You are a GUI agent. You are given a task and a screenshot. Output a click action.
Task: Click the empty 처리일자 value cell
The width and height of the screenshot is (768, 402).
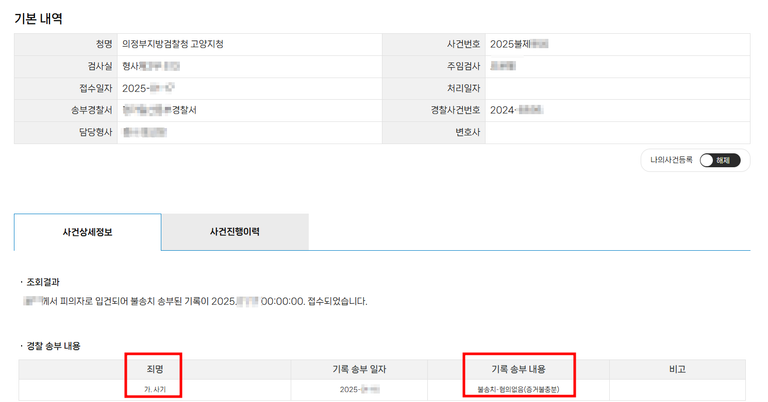(616, 88)
